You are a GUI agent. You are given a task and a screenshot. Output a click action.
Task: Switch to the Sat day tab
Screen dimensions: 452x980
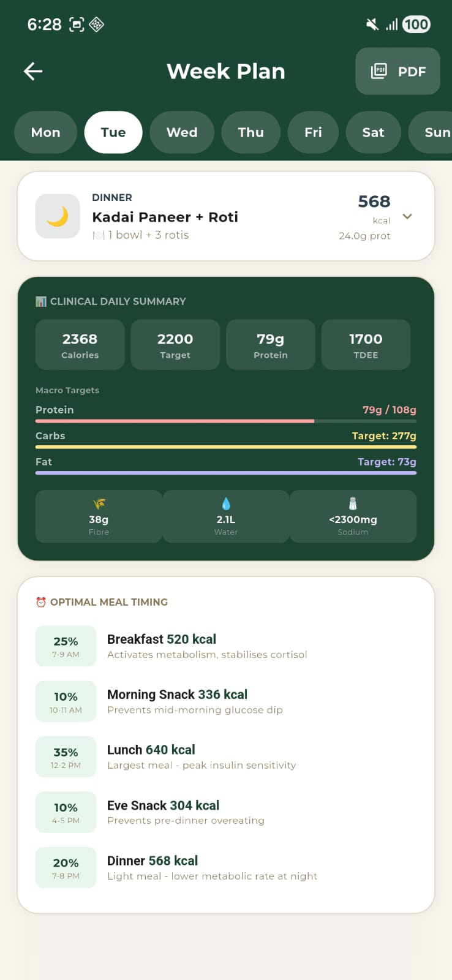click(x=373, y=132)
